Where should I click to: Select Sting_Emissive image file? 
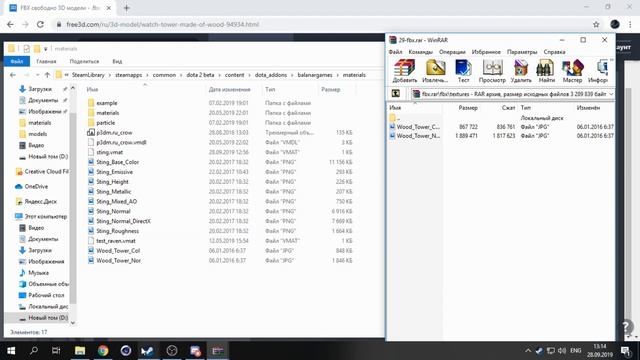pos(114,172)
